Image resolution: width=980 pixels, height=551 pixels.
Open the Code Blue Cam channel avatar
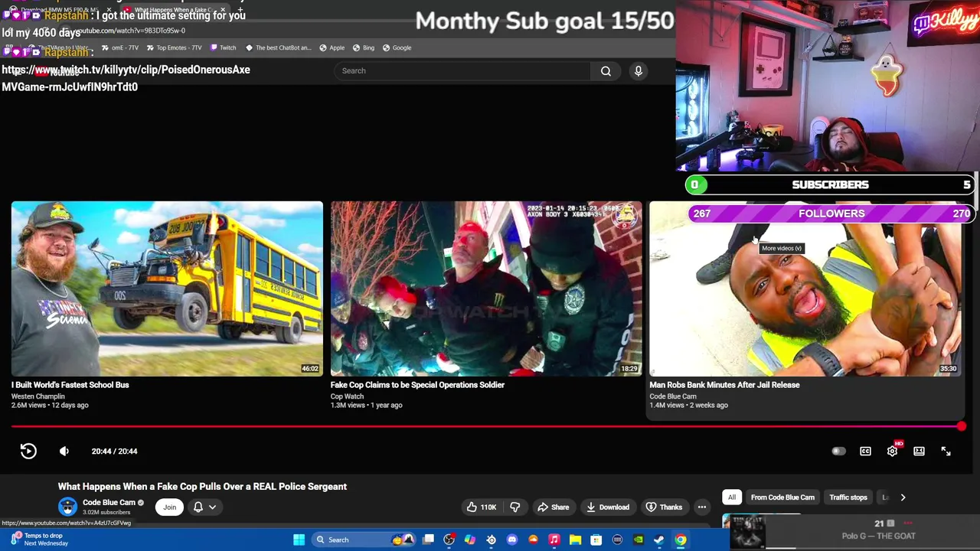click(67, 507)
